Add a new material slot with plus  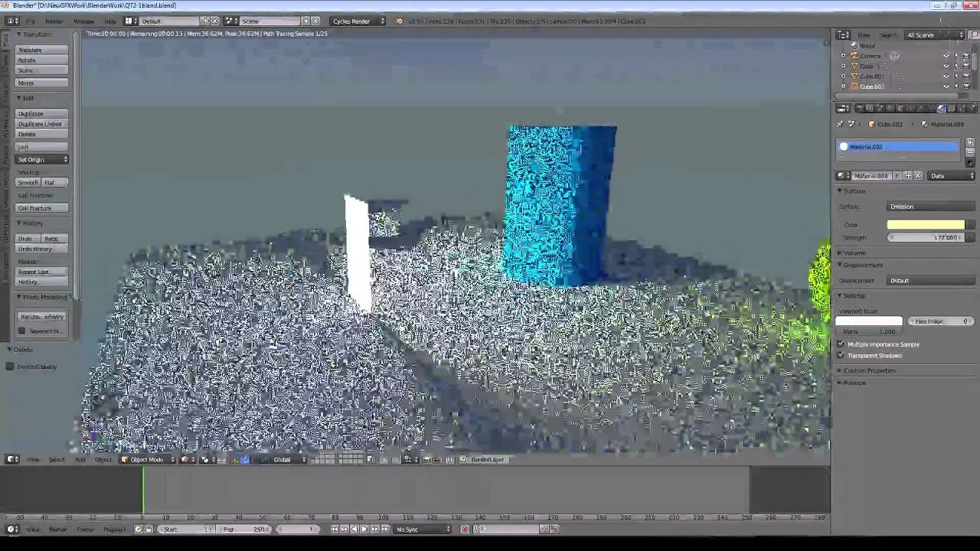tap(970, 142)
